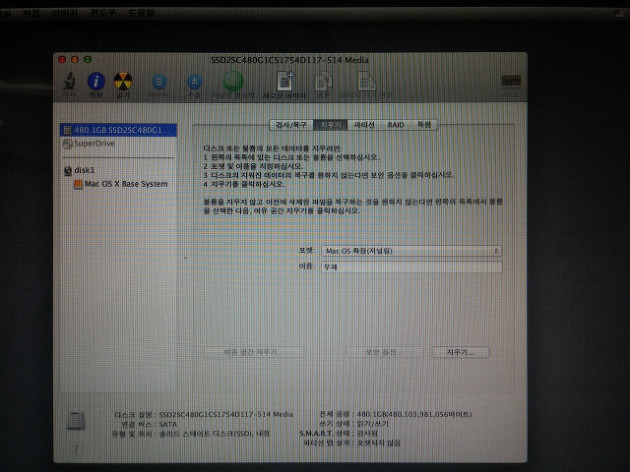Viewport: 630px width, 472px height.
Task: Click the 이름 name input field
Action: pyautogui.click(x=411, y=267)
